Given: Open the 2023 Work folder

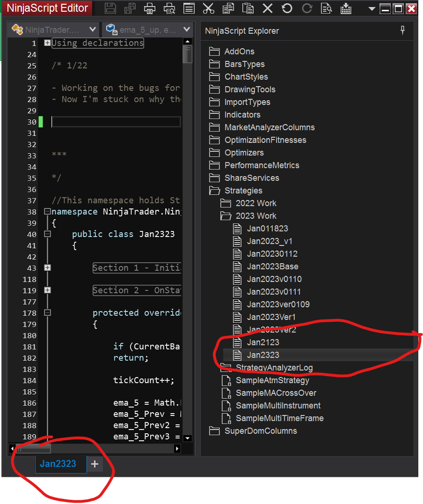Looking at the screenshot, I should (256, 216).
